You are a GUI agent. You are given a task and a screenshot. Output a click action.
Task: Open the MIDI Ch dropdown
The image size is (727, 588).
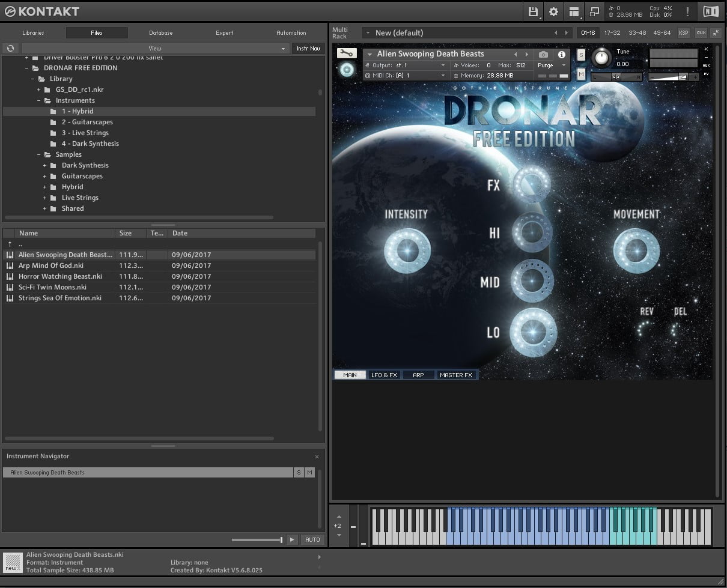(x=406, y=76)
